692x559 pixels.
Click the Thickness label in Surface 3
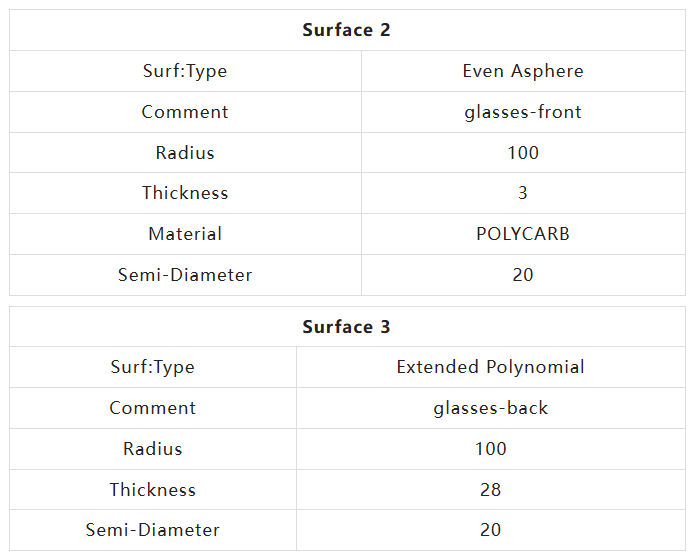point(153,490)
